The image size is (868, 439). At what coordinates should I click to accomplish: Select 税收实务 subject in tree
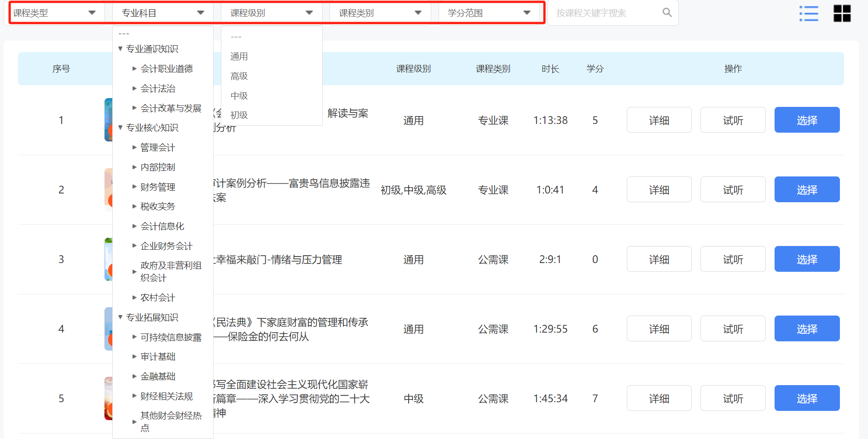click(158, 206)
